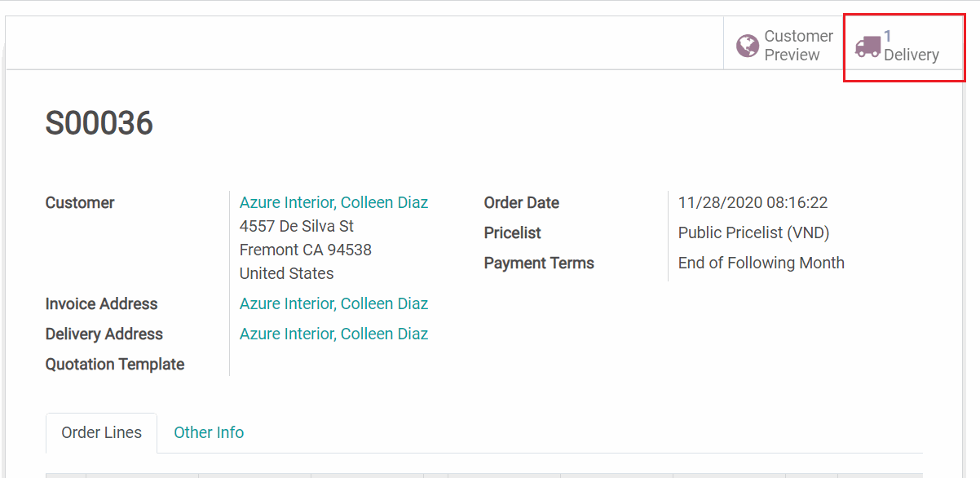Click the Pricelist field label
This screenshot has height=478, width=980.
pyautogui.click(x=513, y=232)
